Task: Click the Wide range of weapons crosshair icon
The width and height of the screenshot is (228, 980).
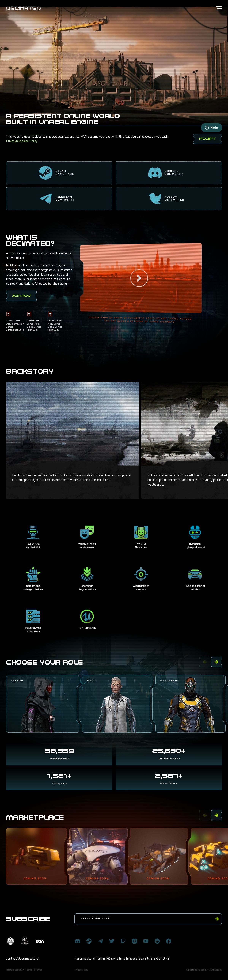Action: click(141, 574)
